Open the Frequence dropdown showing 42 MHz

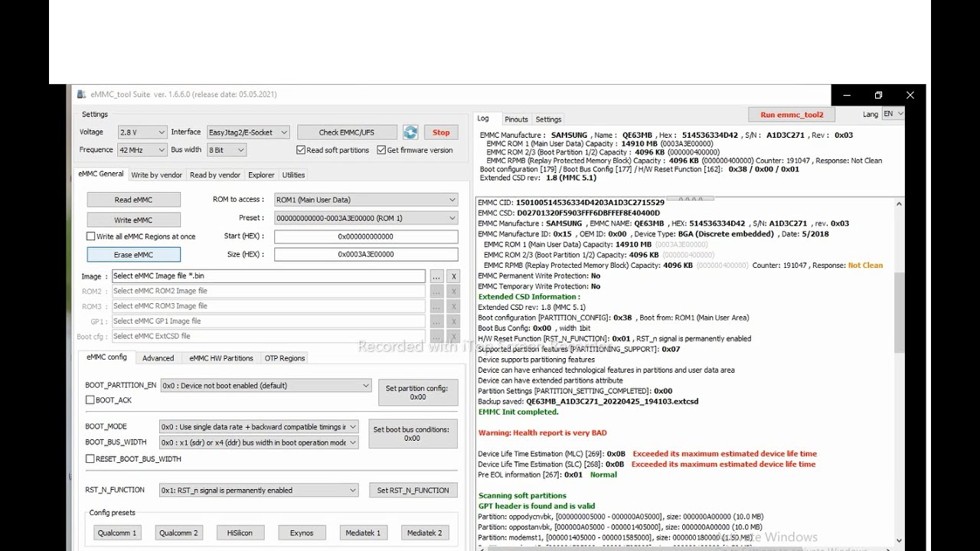coord(142,150)
